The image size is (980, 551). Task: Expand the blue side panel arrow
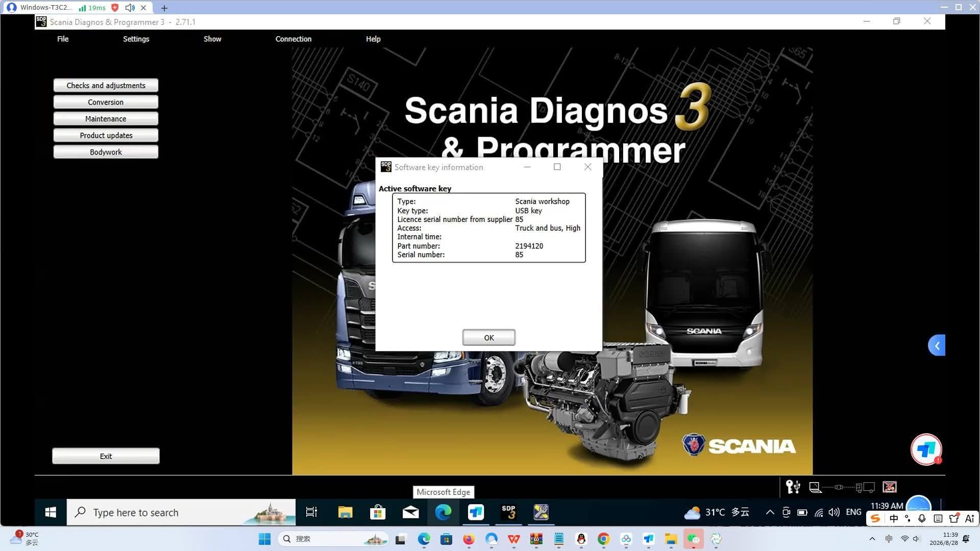pyautogui.click(x=937, y=345)
